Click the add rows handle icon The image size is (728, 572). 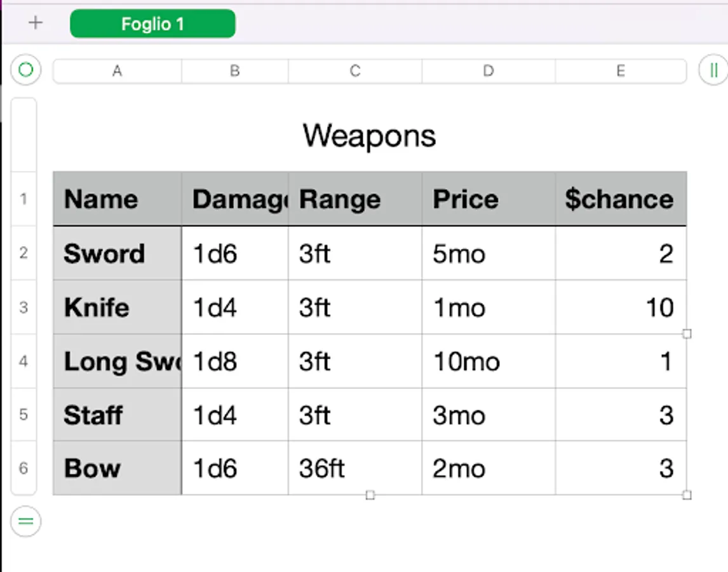click(26, 522)
